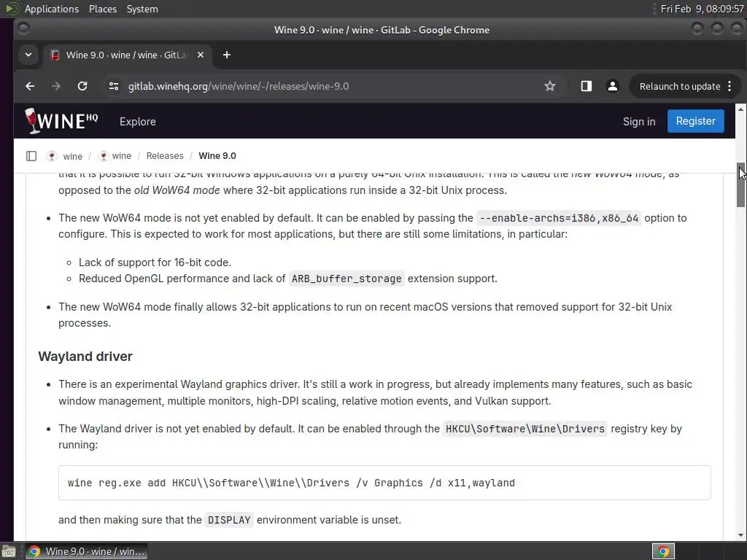The image size is (747, 560).
Task: Open Chrome side panel icon
Action: click(587, 86)
